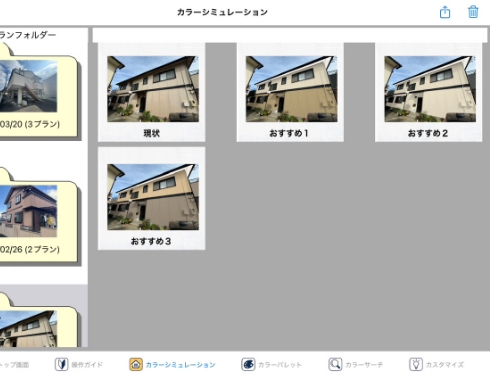Open the 操作ガイド guide icon
490x380 pixels.
[61, 364]
